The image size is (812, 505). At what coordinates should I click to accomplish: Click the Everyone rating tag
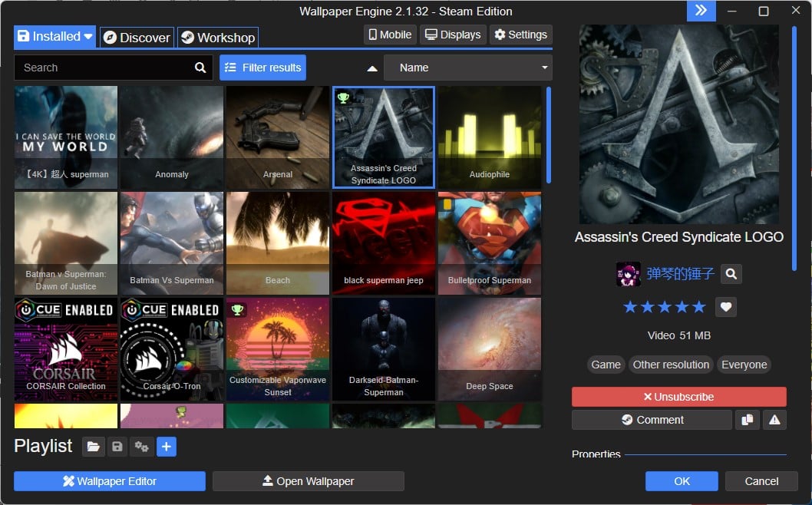point(744,365)
